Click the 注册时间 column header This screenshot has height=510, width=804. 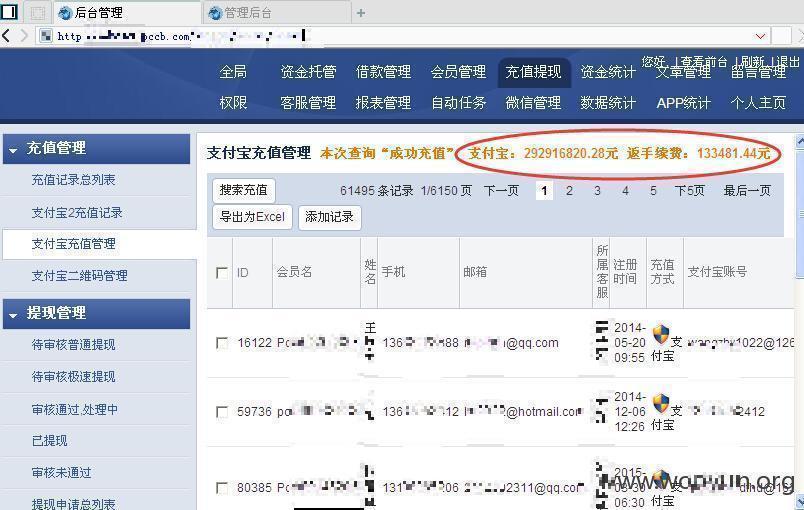pos(625,272)
